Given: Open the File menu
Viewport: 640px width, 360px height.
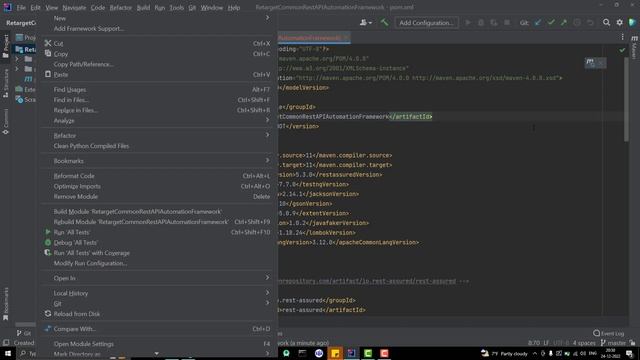Looking at the screenshot, I should coord(21,7).
